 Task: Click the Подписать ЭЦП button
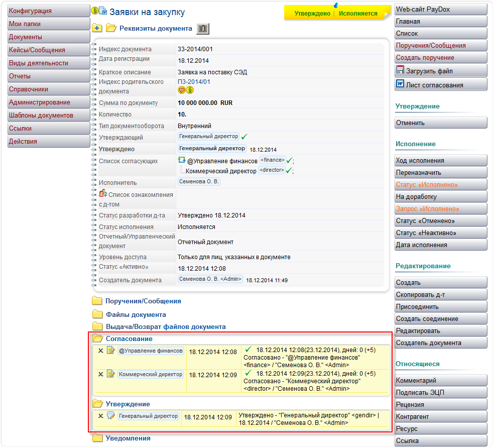440,393
